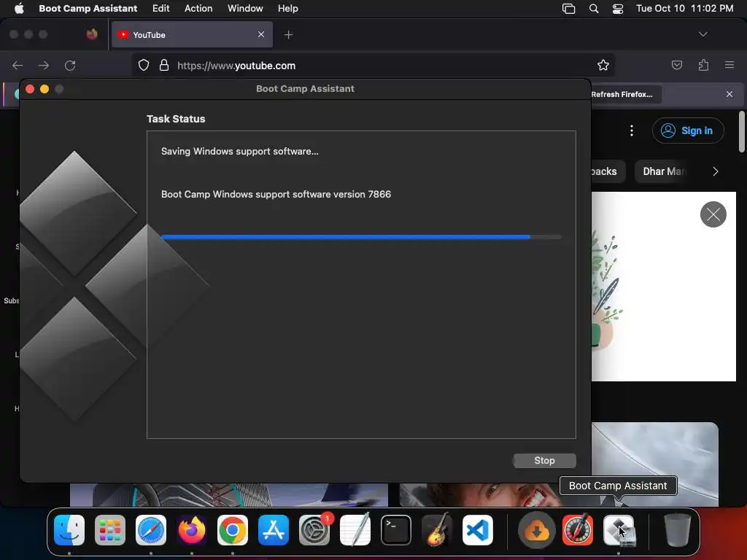
Task: Switch to Firefox in the Dock
Action: click(192, 530)
